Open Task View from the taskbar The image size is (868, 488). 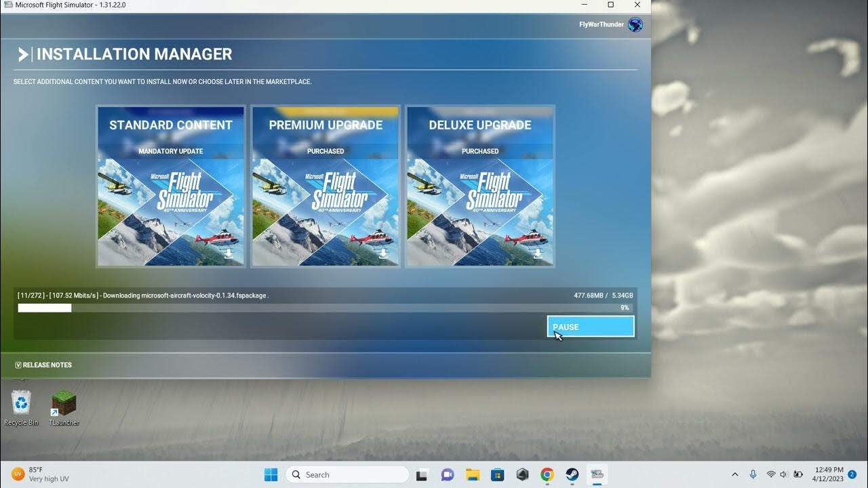421,474
